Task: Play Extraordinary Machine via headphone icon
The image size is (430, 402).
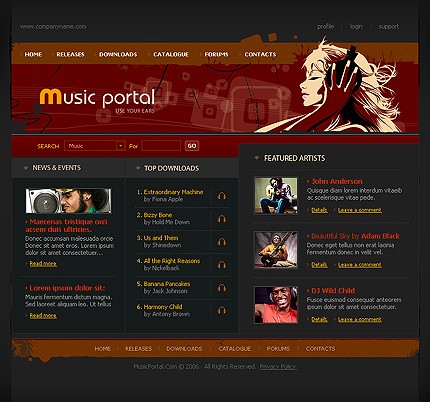Action: pos(222,196)
